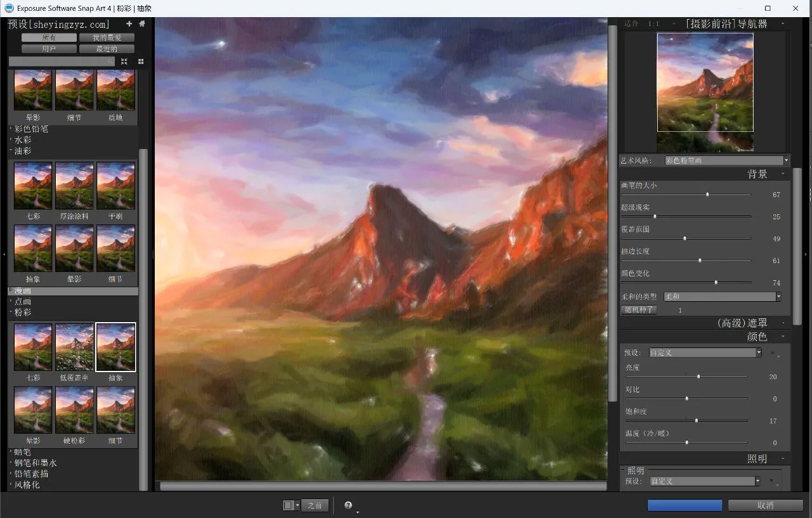Adjust the 颜色变化 slider
812x518 pixels.
point(686,282)
